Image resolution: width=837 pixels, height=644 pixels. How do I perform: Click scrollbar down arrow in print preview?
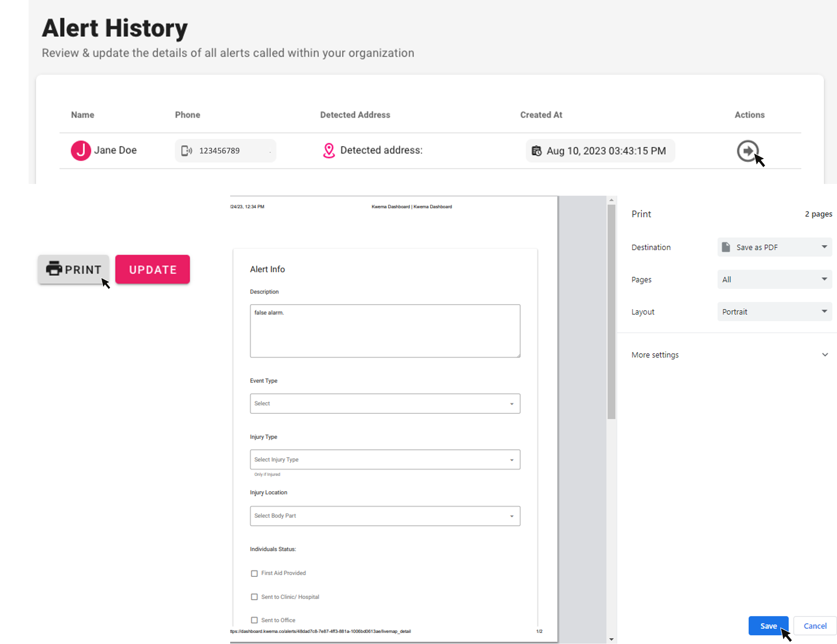coord(611,639)
